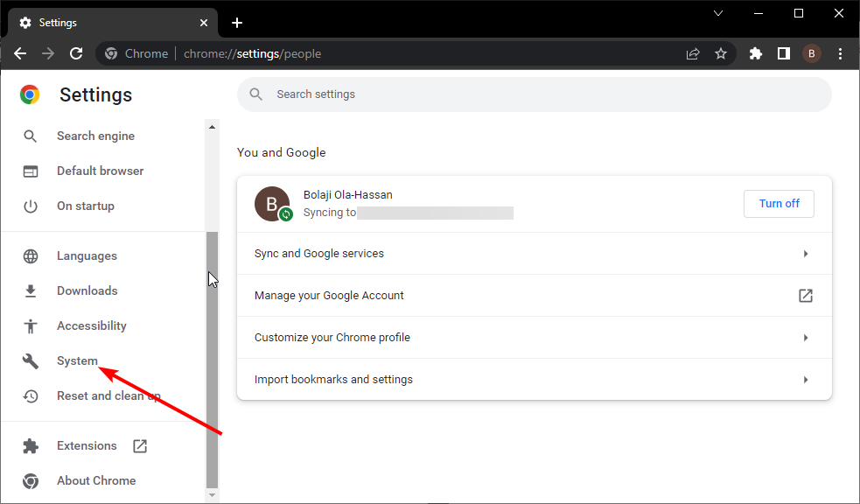Turn off sync with Turn off button

click(x=779, y=204)
